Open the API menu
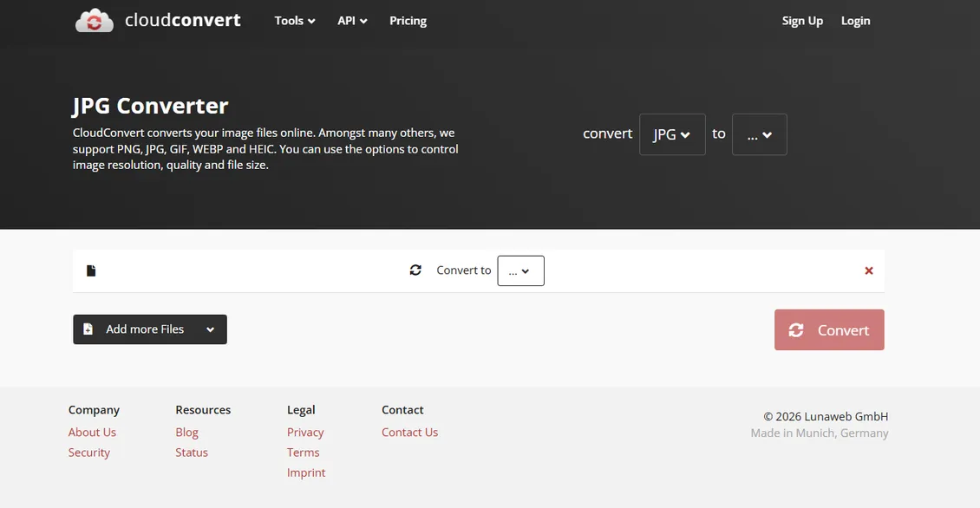 click(x=352, y=21)
